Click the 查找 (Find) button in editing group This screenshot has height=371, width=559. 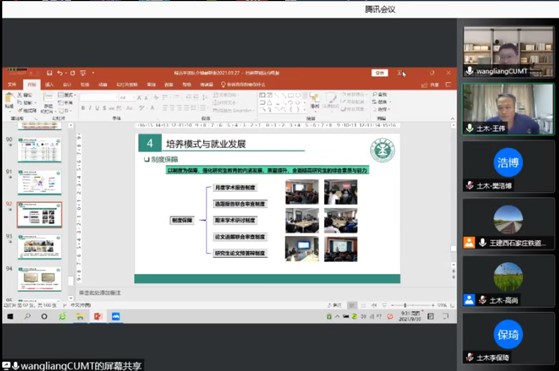tap(380, 94)
